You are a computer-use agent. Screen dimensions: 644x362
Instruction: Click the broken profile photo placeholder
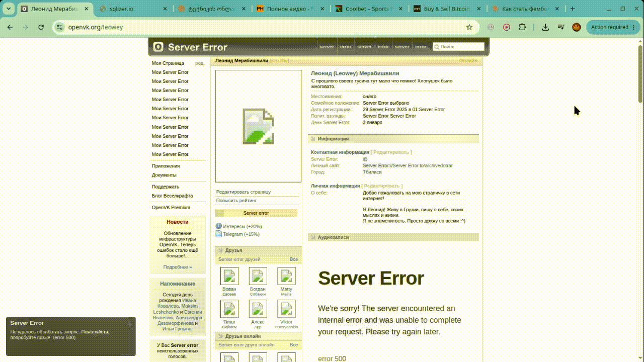259,126
